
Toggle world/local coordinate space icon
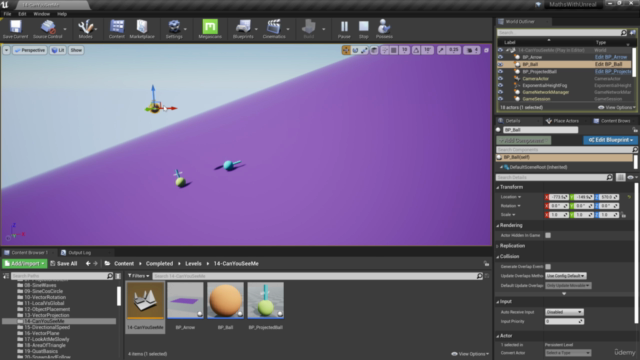374,50
